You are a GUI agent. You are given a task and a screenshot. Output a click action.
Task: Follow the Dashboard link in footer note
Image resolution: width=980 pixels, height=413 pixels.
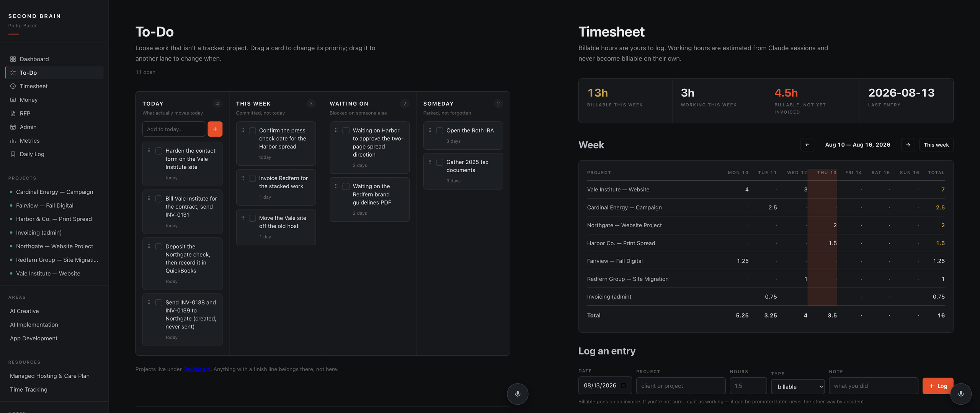[x=197, y=369]
